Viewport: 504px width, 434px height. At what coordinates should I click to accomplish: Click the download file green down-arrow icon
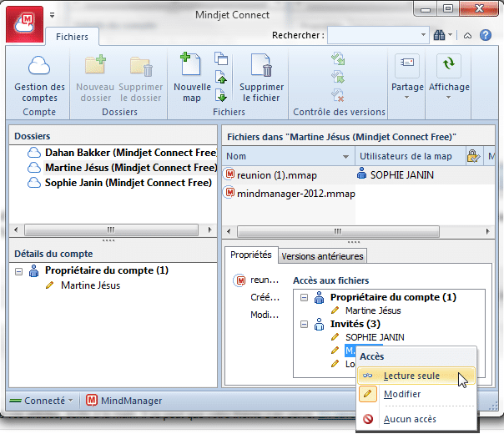(221, 95)
